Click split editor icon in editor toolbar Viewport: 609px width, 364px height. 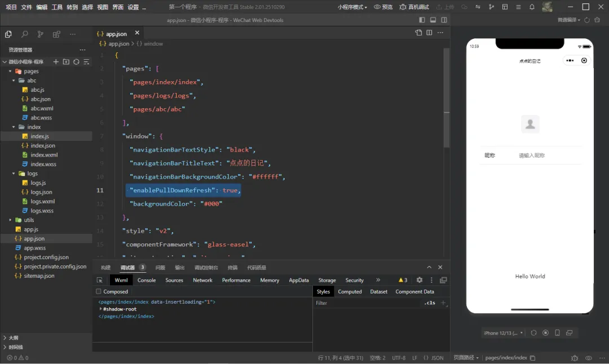429,33
